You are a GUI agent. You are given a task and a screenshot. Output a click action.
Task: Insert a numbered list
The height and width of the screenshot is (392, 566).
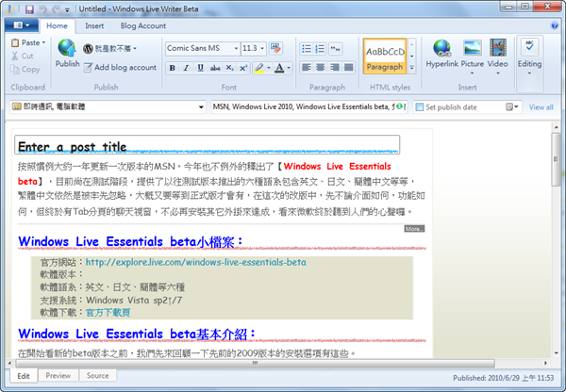click(x=320, y=49)
